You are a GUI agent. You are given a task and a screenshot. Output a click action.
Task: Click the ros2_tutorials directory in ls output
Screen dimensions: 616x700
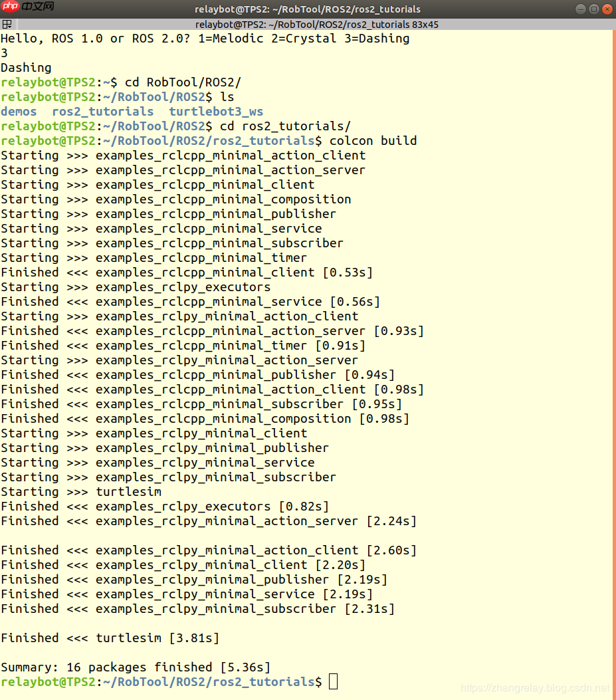pos(102,112)
